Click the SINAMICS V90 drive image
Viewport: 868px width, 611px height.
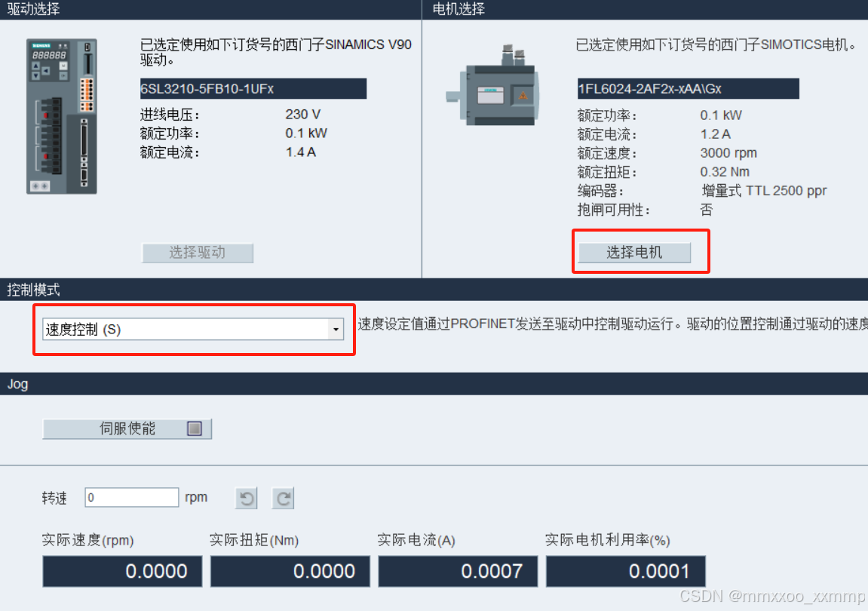tap(62, 116)
